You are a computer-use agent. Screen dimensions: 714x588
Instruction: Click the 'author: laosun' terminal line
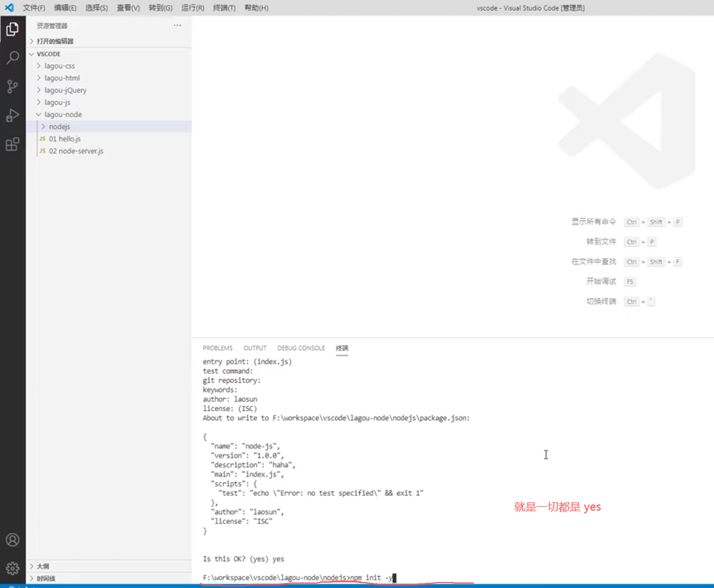pos(230,399)
